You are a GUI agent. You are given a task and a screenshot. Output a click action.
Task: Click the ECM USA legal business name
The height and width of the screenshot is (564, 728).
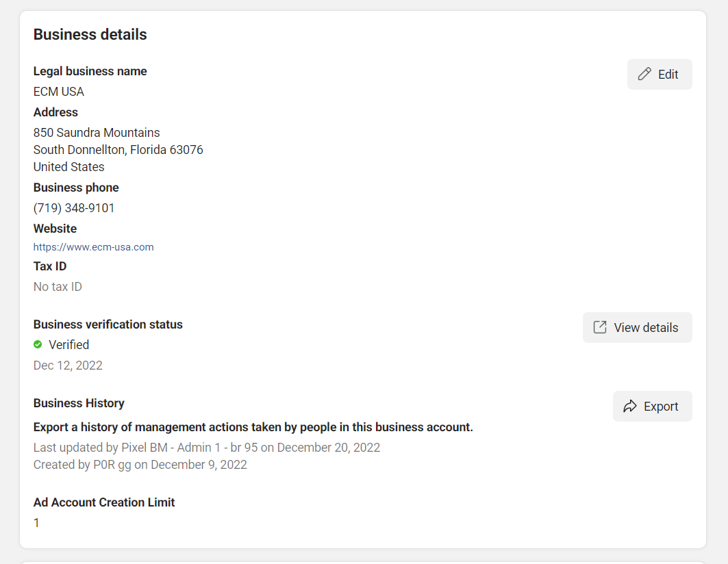(x=59, y=92)
